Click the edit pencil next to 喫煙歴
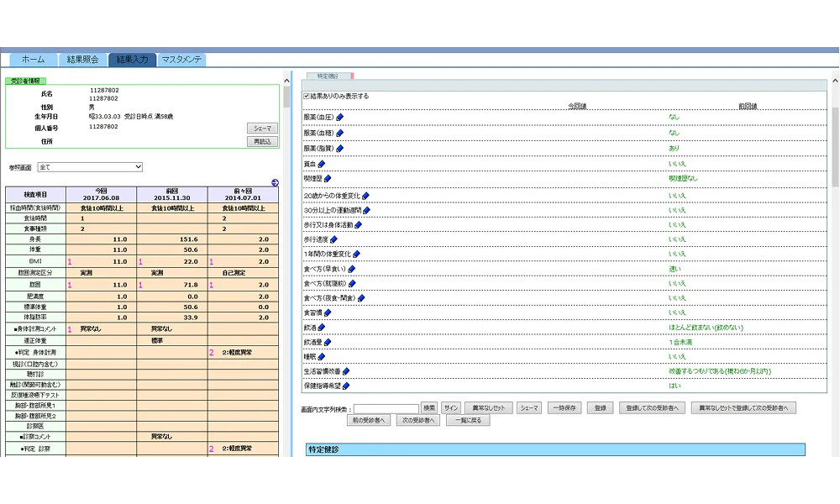Viewport: 840px width, 504px height. (x=328, y=179)
